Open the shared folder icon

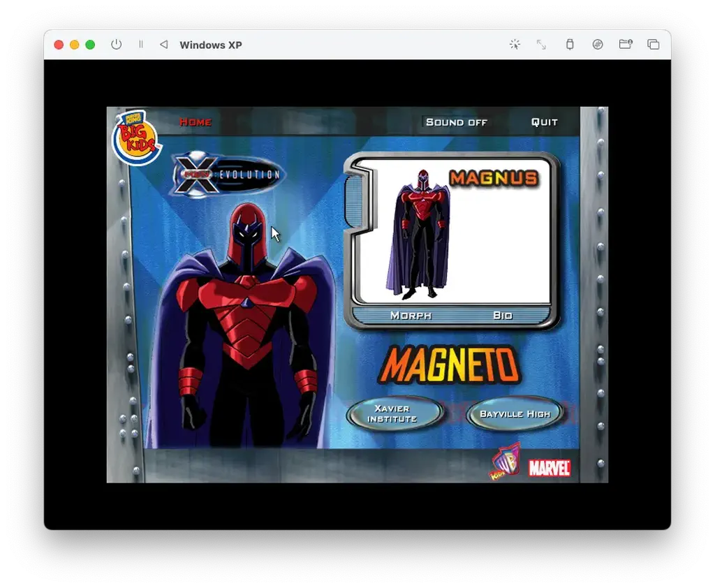(x=626, y=44)
